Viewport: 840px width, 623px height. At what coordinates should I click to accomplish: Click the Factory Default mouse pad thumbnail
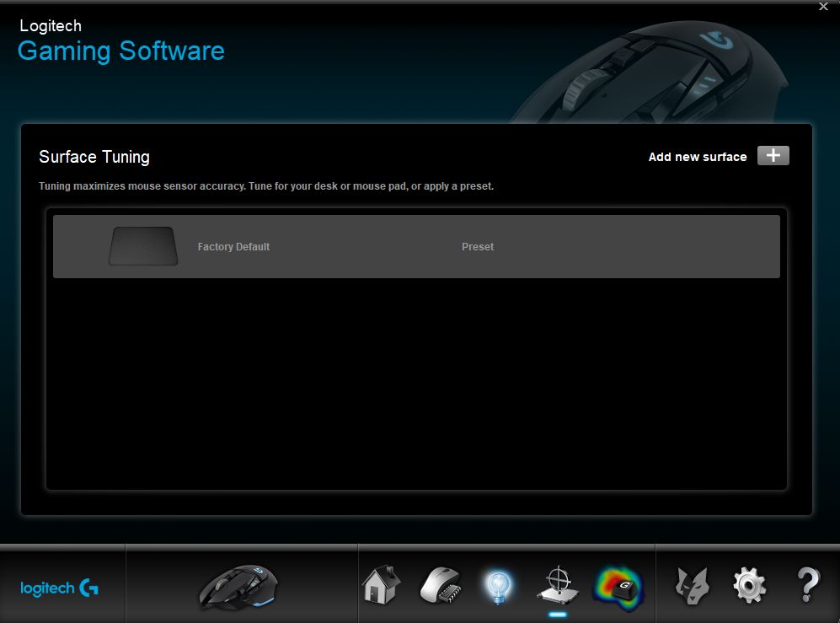point(143,246)
